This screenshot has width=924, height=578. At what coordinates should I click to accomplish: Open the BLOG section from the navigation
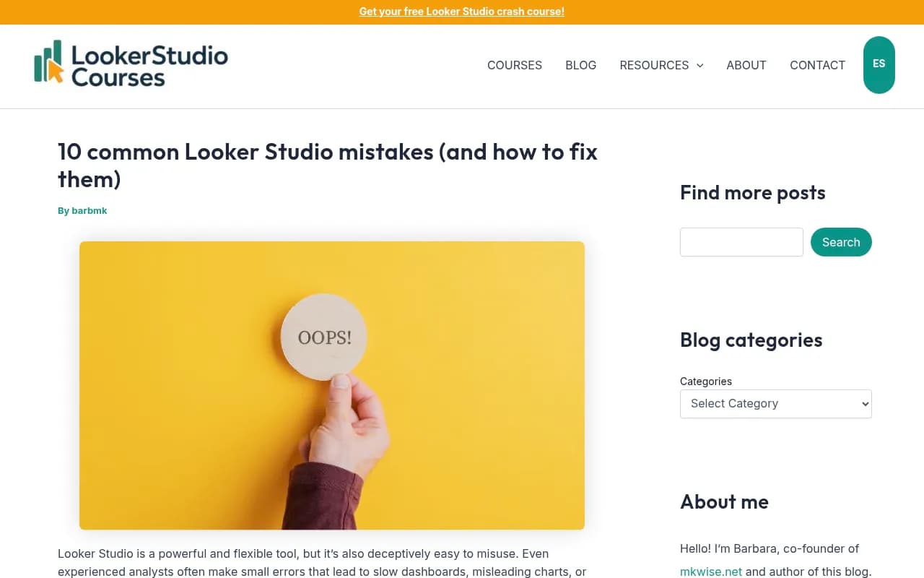(581, 65)
